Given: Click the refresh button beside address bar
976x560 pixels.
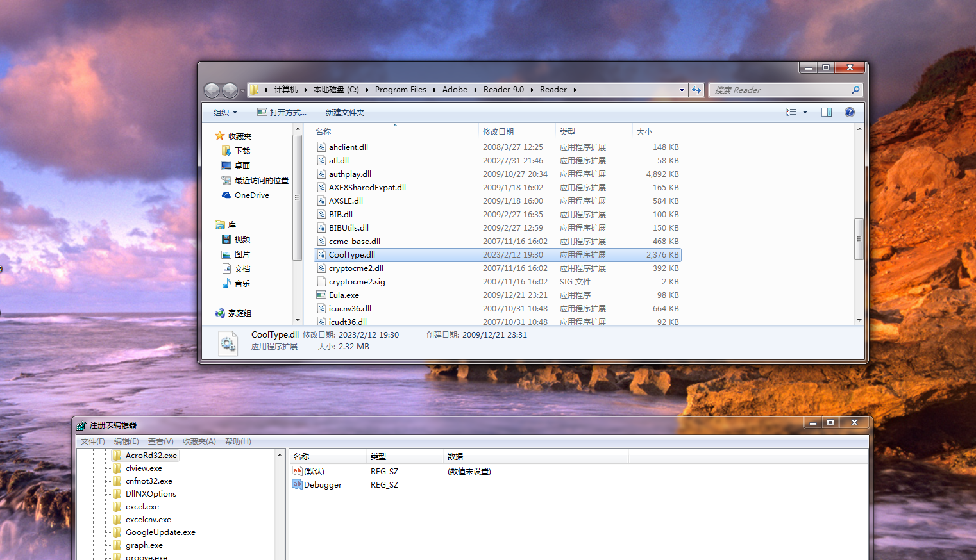Looking at the screenshot, I should point(696,90).
